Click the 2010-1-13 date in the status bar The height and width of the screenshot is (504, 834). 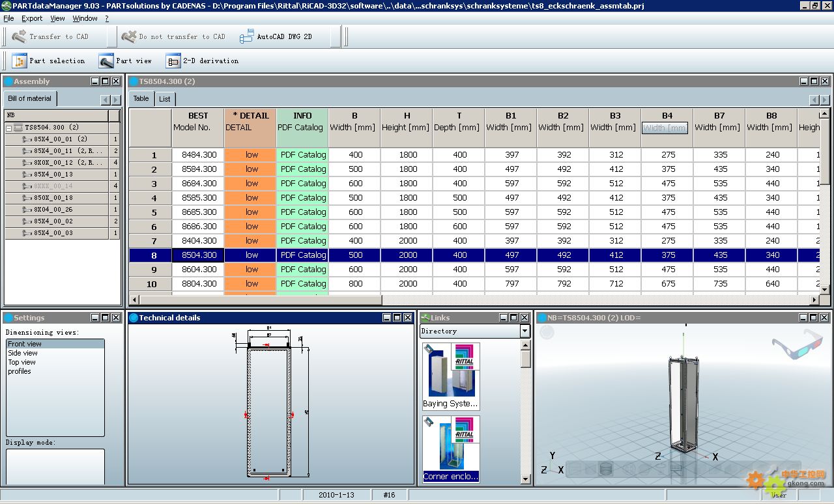(336, 495)
